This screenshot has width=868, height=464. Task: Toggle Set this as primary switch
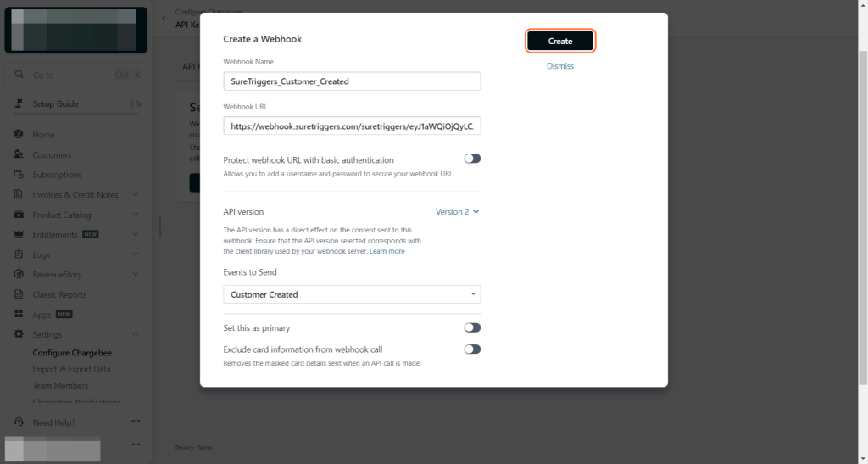(x=472, y=327)
